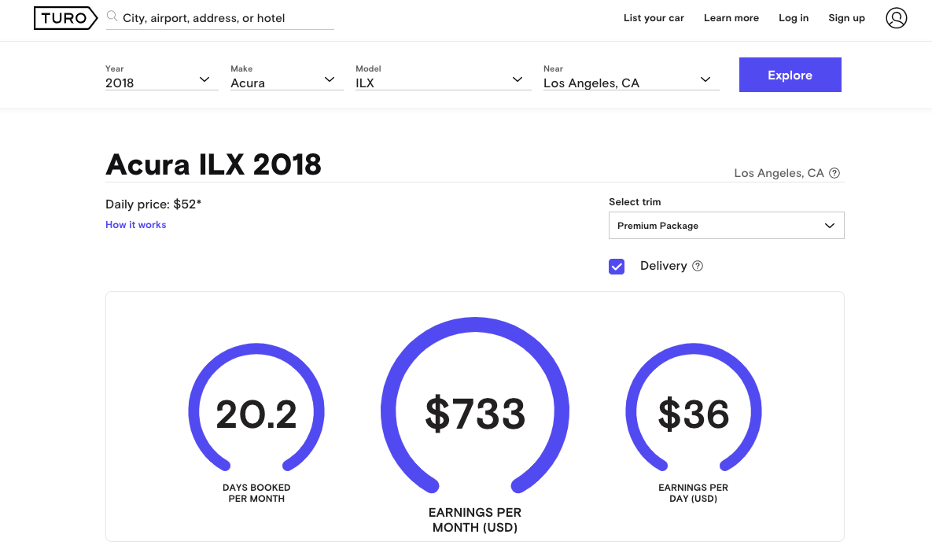Click the Delivery label text

coord(663,266)
